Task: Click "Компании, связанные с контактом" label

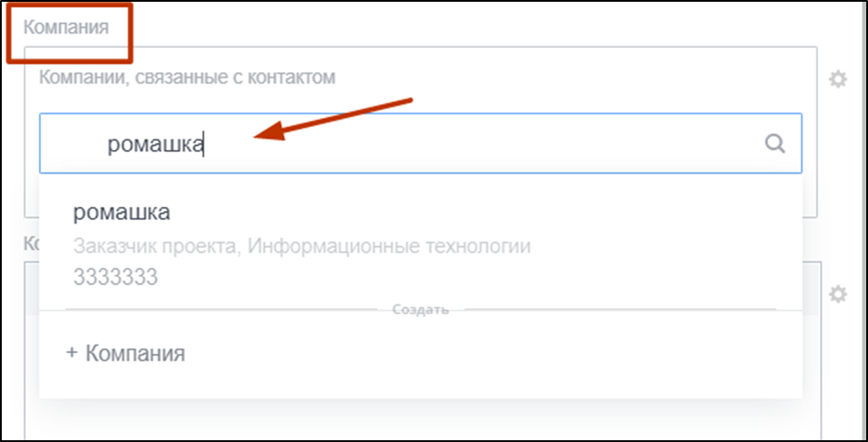Action: point(186,77)
